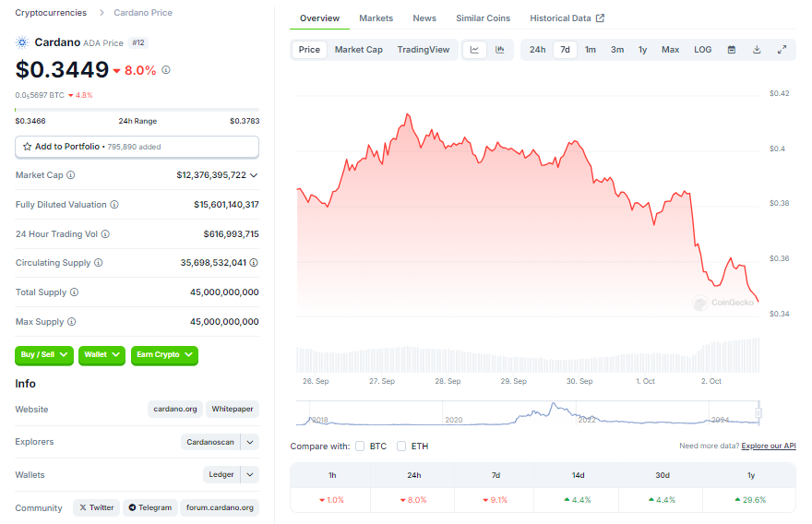Click info icon next to 24 Hour Trading Vol

104,234
